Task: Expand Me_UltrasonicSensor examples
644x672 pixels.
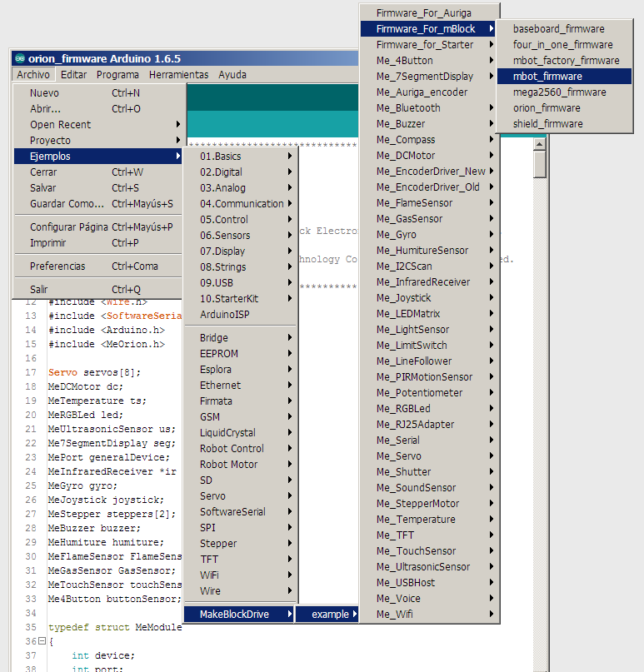Action: click(429, 567)
